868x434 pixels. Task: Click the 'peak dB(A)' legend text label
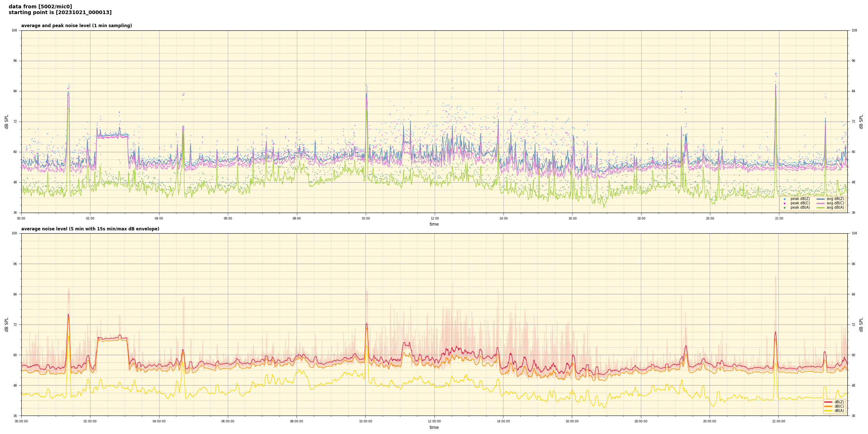click(x=800, y=208)
